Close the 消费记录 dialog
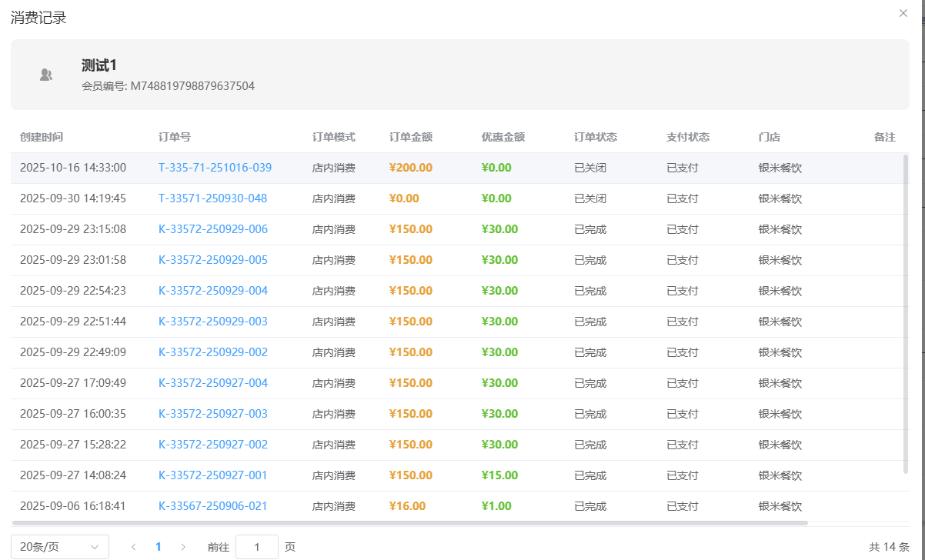The width and height of the screenshot is (925, 560). (903, 13)
